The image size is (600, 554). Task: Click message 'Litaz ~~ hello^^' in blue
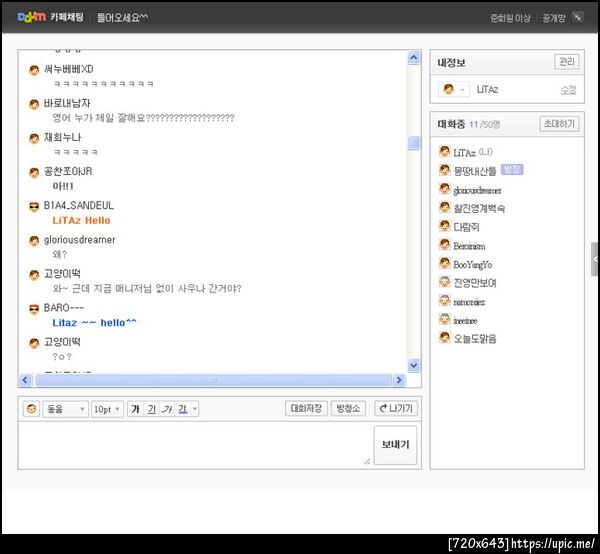94,323
